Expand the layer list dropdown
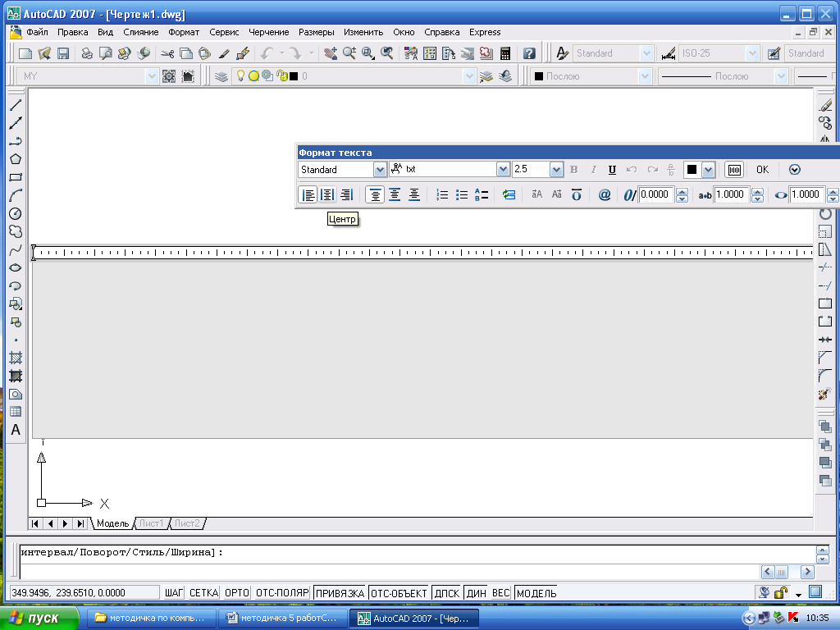Viewport: 840px width, 630px height. [x=469, y=76]
